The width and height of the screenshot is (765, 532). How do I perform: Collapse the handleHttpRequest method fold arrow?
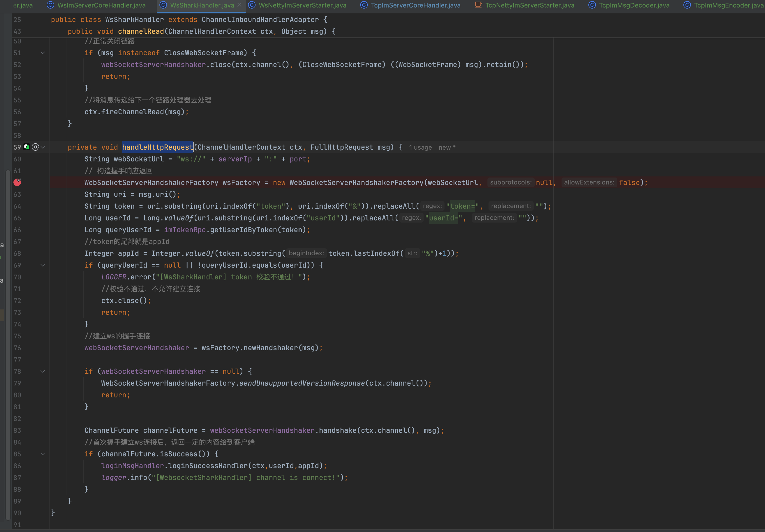(x=43, y=147)
